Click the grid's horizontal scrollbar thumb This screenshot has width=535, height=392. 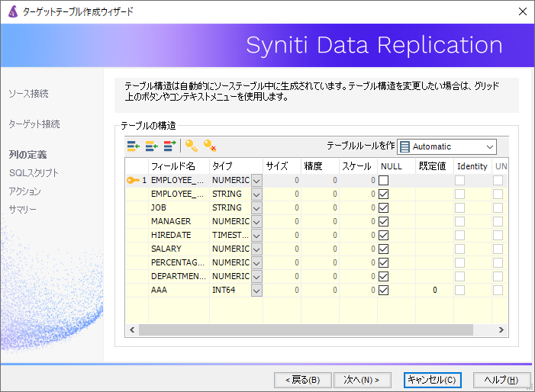306,330
